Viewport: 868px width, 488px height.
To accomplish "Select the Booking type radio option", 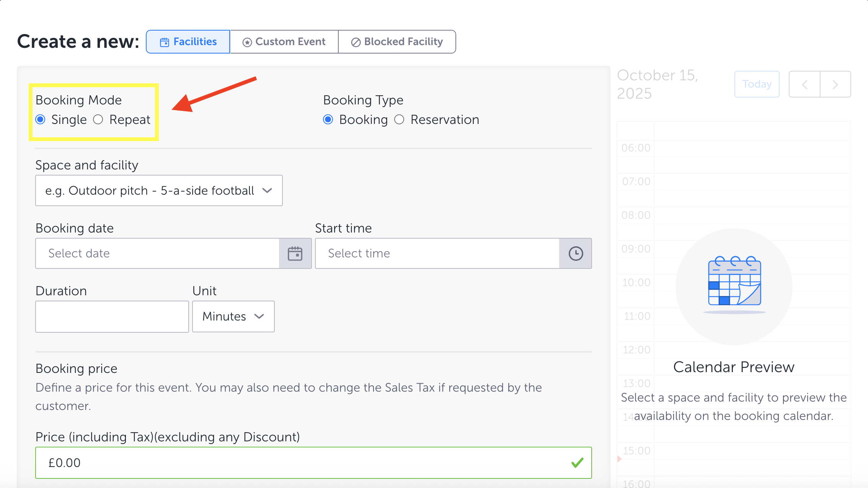I will pyautogui.click(x=328, y=120).
